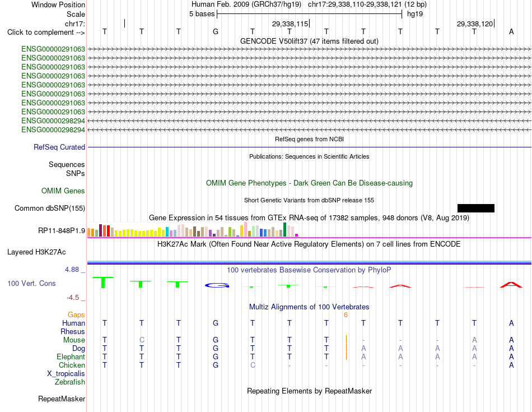Click "GENCODE V50lift37 (47 items filtered out)" title
Screen dimensions: 532x412
tap(310, 41)
